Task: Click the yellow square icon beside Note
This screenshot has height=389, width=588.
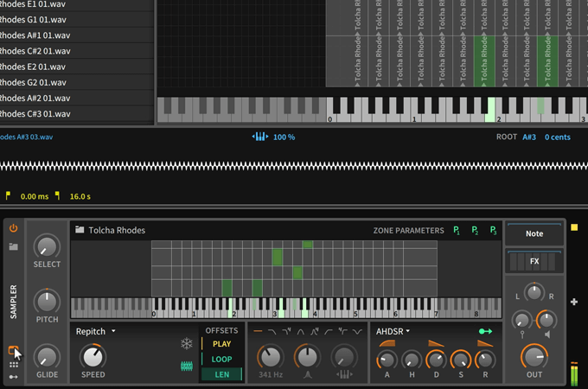Action: (574, 227)
